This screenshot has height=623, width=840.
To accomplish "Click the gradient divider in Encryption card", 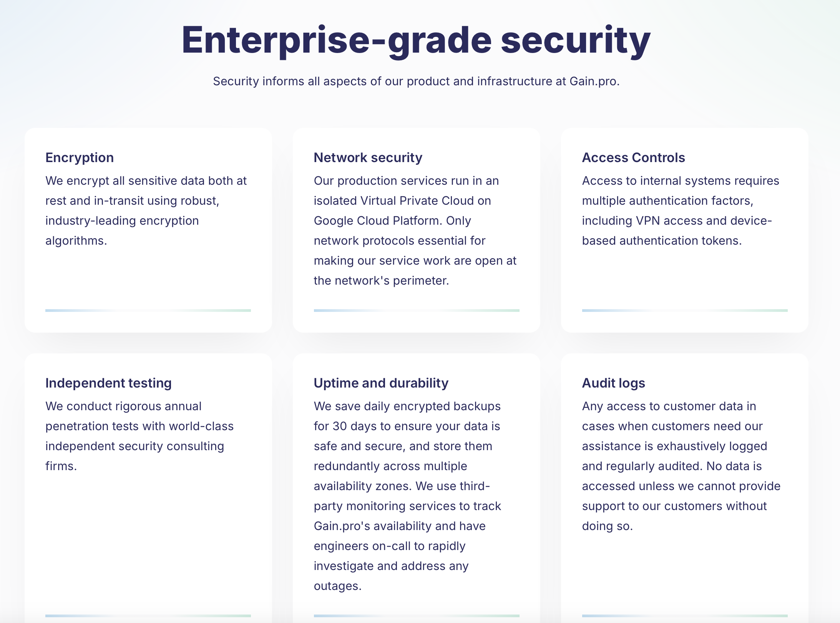I will 148,310.
